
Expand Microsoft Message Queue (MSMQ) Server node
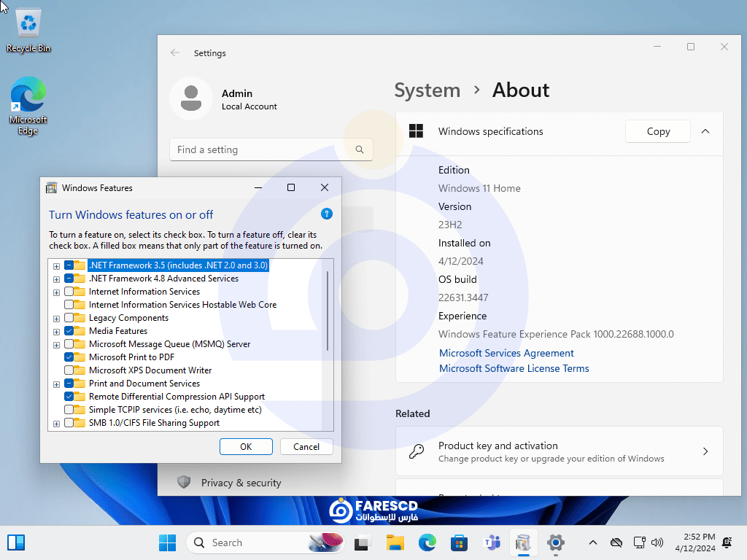tap(56, 345)
